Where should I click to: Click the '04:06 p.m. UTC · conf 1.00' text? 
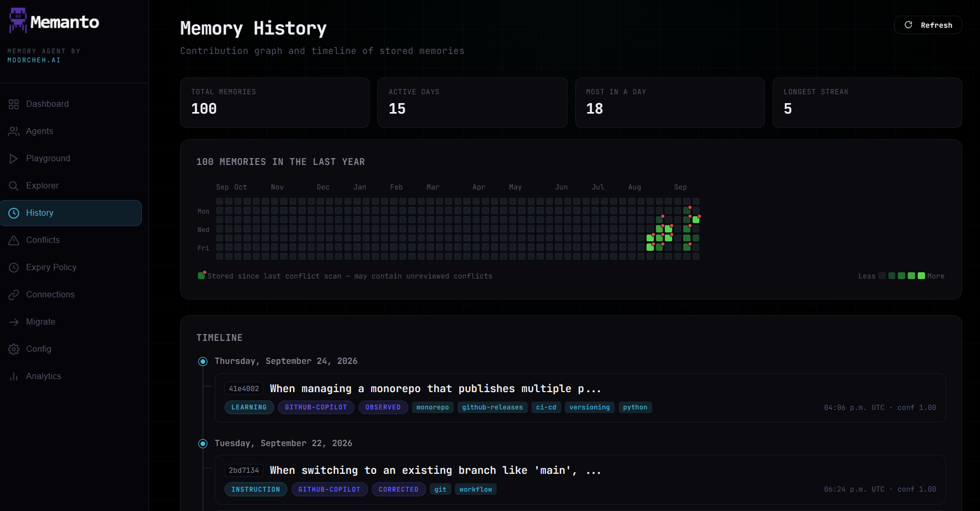click(880, 407)
